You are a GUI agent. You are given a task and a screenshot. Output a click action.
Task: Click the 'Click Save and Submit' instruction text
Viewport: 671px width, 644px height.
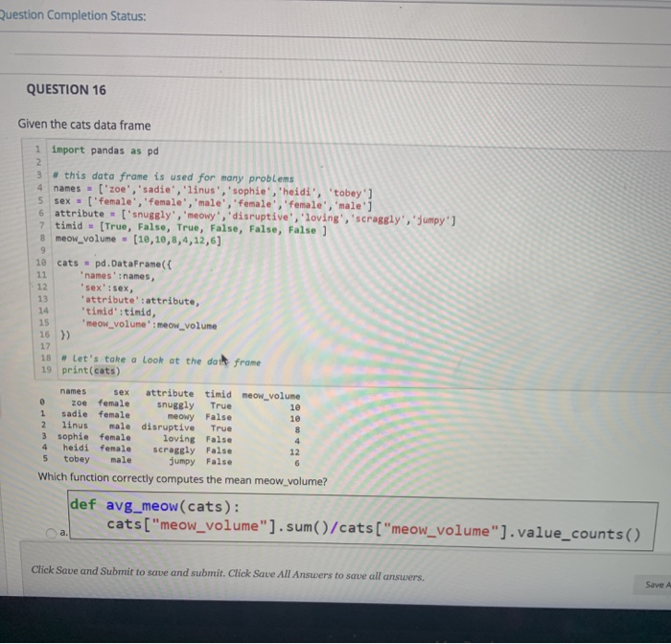[228, 573]
